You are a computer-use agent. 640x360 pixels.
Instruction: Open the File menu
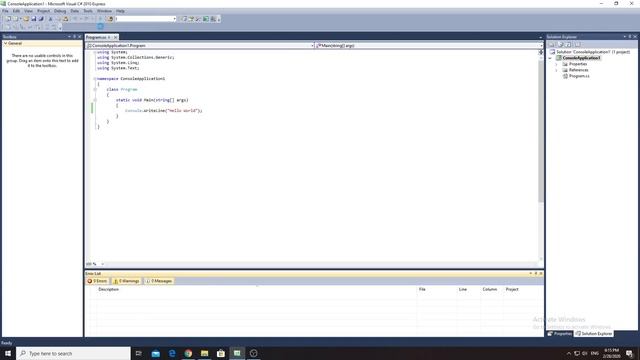[x=5, y=11]
